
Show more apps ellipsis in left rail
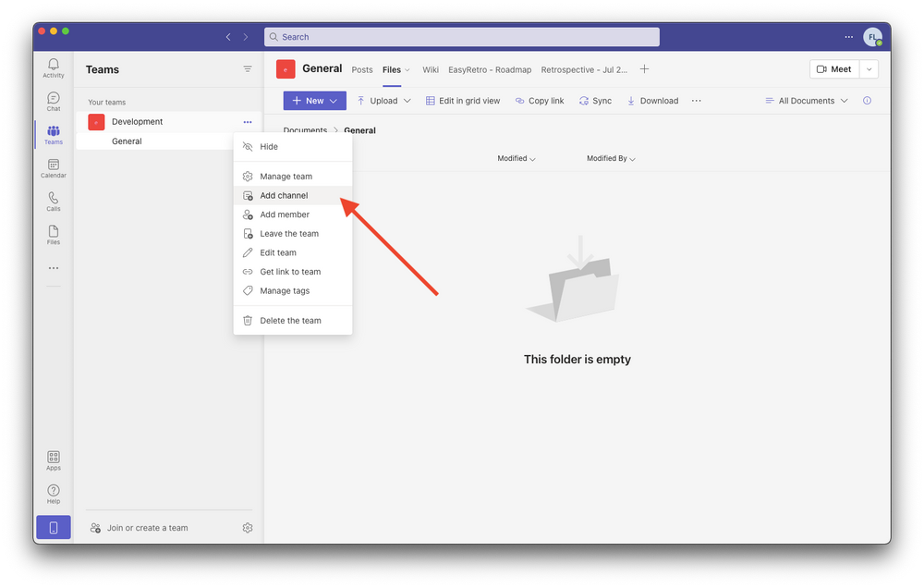[53, 268]
